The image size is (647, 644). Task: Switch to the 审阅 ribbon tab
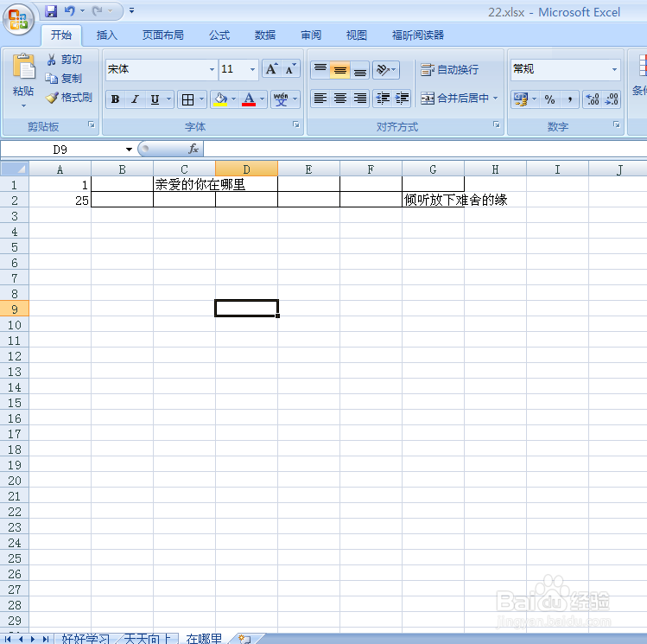(x=311, y=35)
